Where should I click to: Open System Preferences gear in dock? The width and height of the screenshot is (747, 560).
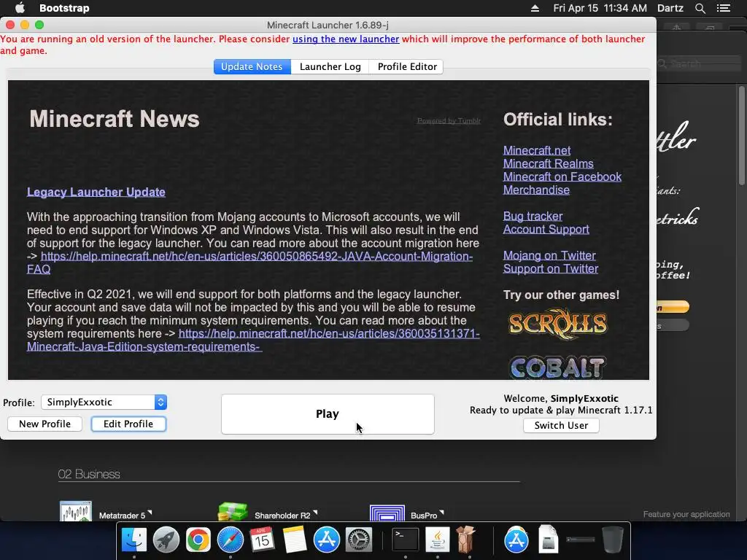(x=358, y=540)
